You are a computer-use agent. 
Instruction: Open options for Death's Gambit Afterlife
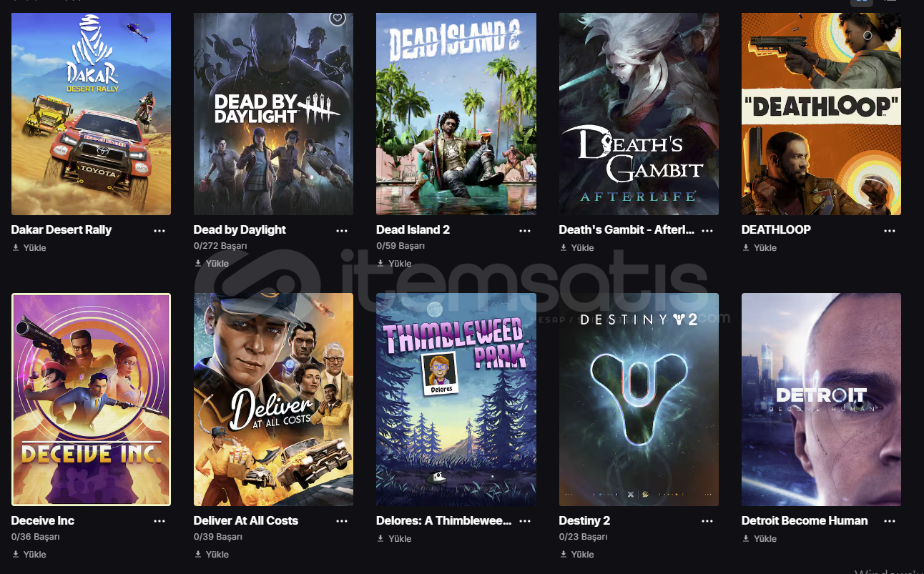click(x=707, y=231)
